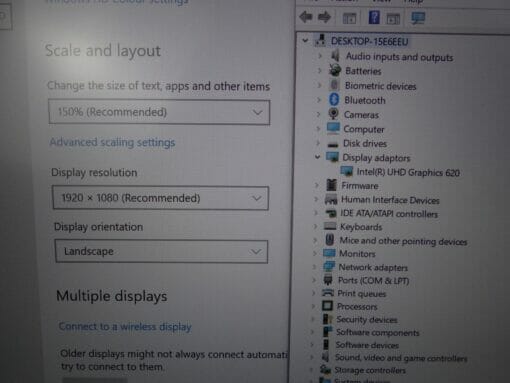Open the 1920 × 1080 display resolution dropdown
Image resolution: width=510 pixels, height=383 pixels.
tap(160, 198)
